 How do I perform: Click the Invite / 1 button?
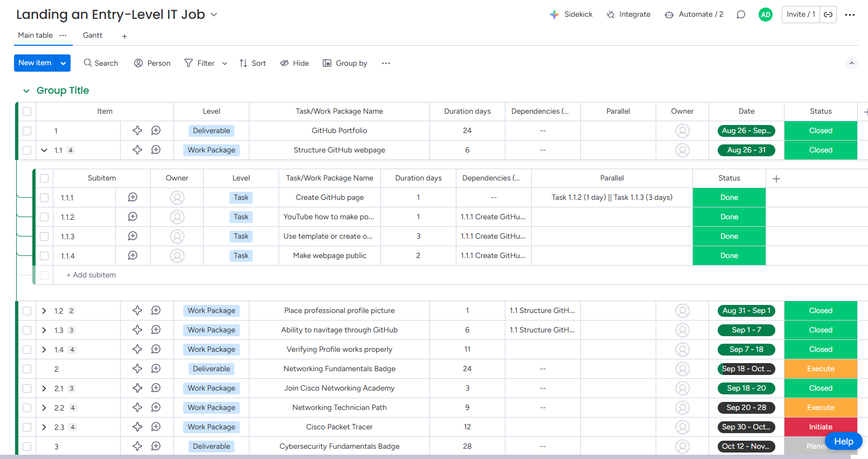[801, 15]
